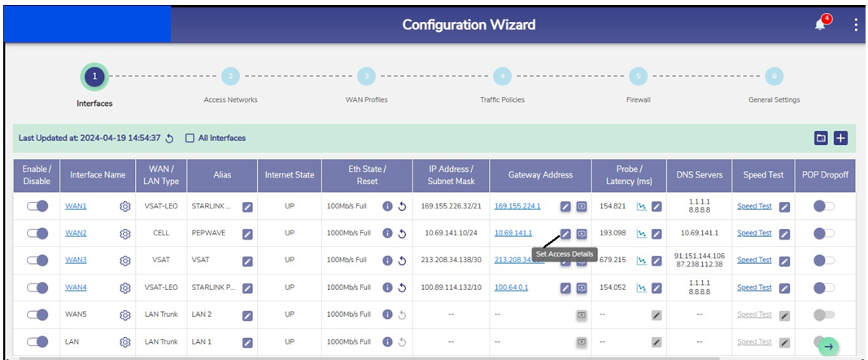Screen dimensions: 868x360
Task: Reset Eth state for WAN3
Action: (401, 261)
